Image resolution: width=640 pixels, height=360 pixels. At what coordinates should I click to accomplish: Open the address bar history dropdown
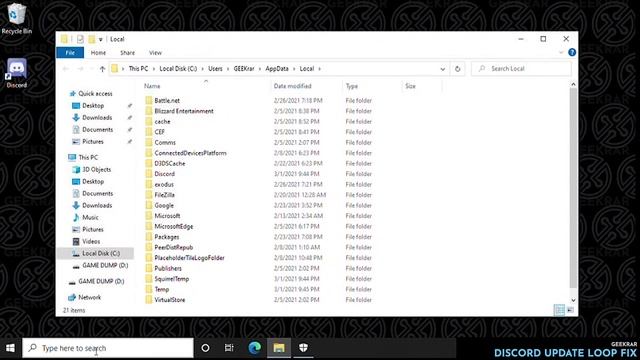click(x=442, y=69)
